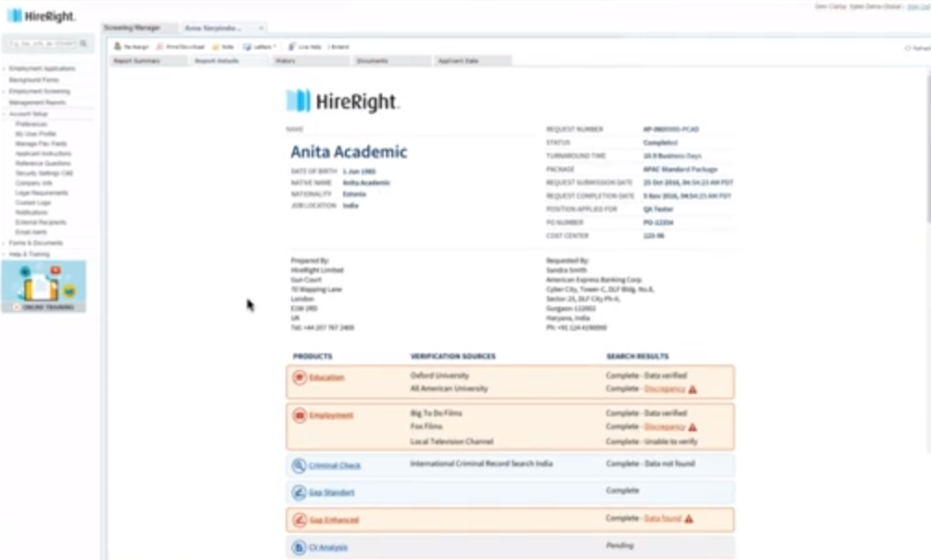Open the Documents tab
This screenshot has width=931, height=560.
[x=392, y=60]
